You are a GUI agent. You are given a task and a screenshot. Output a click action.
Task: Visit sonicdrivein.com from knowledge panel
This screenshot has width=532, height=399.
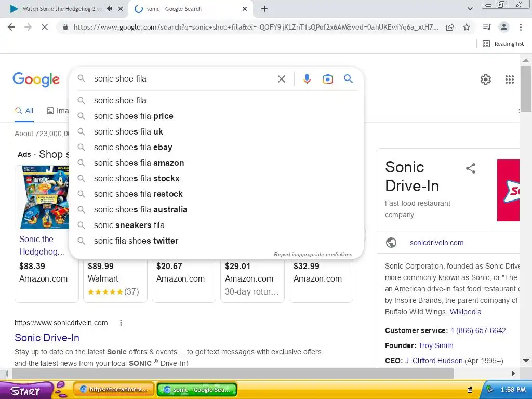pos(436,243)
